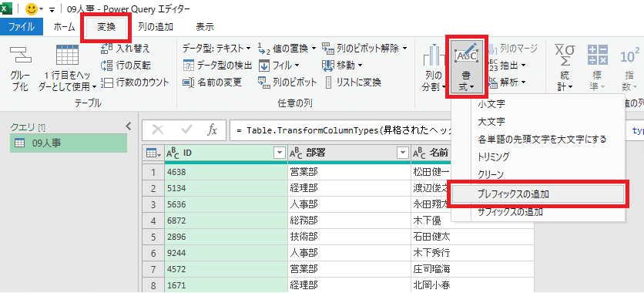Collapse the クエリ pane chevron

(128, 126)
